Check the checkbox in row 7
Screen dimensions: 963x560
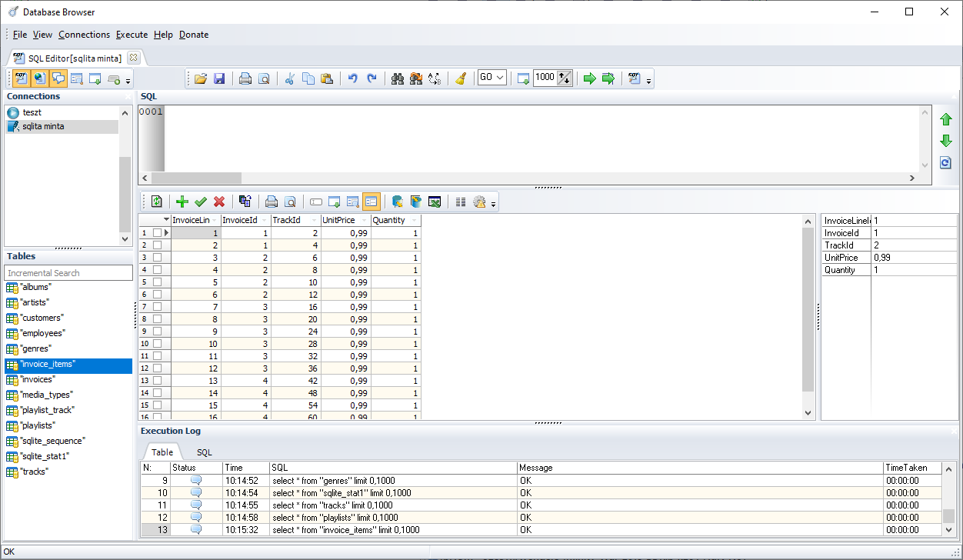(x=158, y=307)
